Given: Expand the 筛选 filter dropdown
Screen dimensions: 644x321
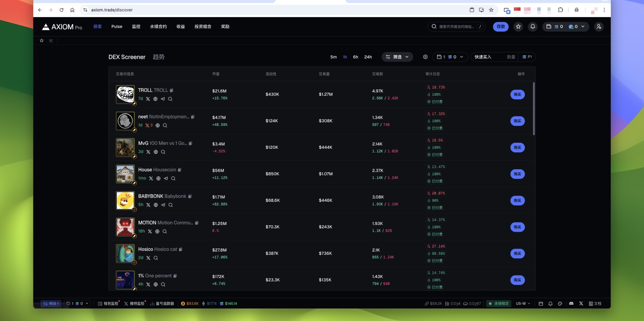Looking at the screenshot, I should [397, 57].
